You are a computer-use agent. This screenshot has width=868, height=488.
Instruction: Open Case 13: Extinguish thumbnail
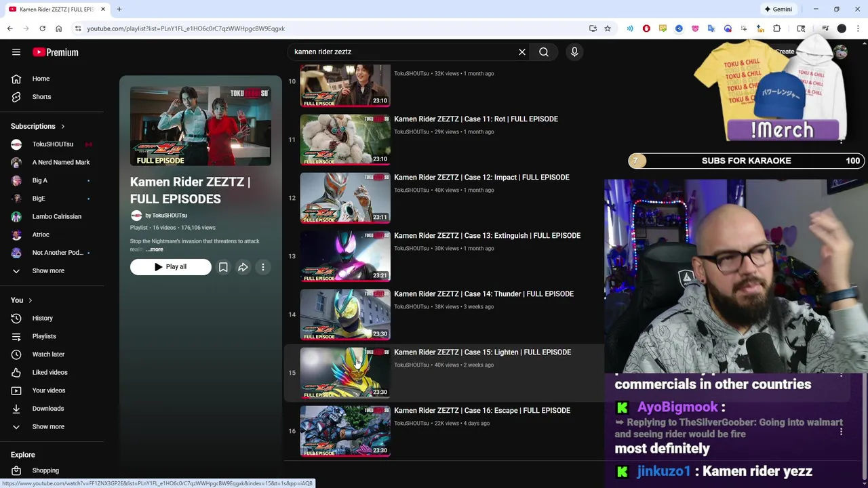345,256
